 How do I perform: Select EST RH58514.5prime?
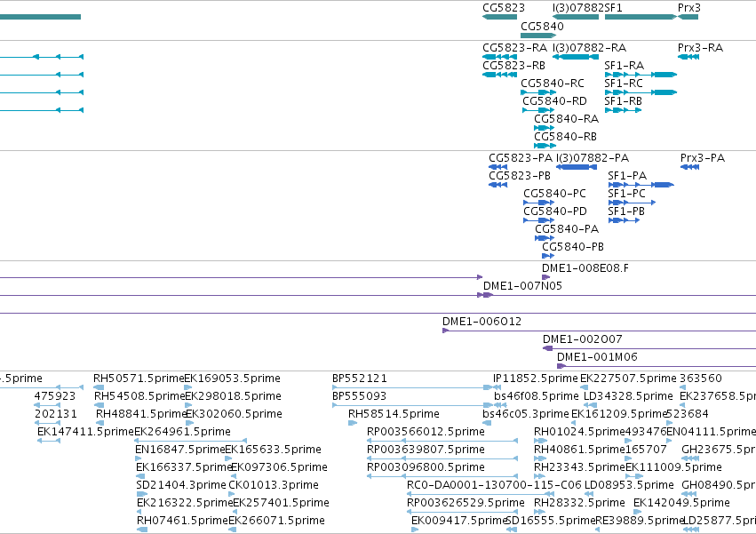tap(353, 423)
